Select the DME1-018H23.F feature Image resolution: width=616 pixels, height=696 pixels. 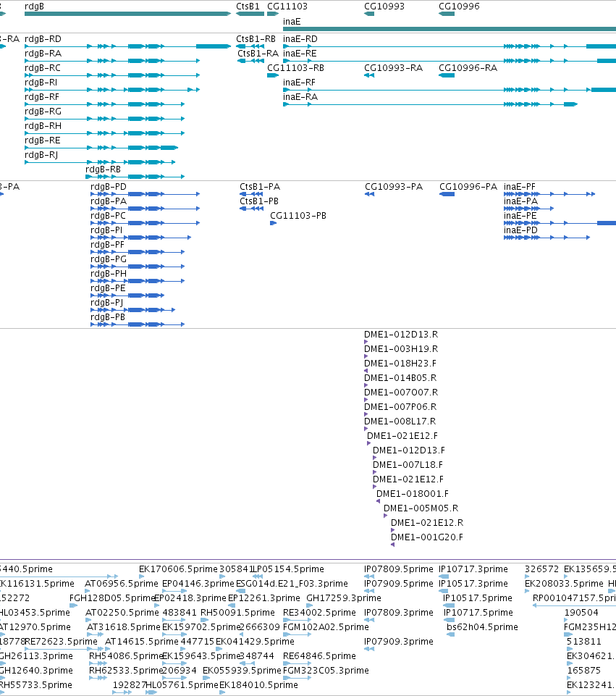pos(400,364)
